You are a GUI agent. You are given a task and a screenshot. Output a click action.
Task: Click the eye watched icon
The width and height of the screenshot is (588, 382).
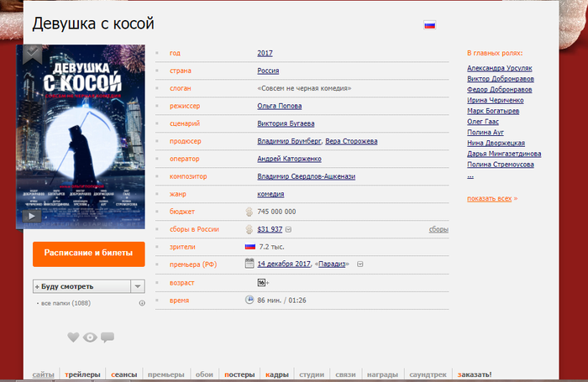point(90,337)
